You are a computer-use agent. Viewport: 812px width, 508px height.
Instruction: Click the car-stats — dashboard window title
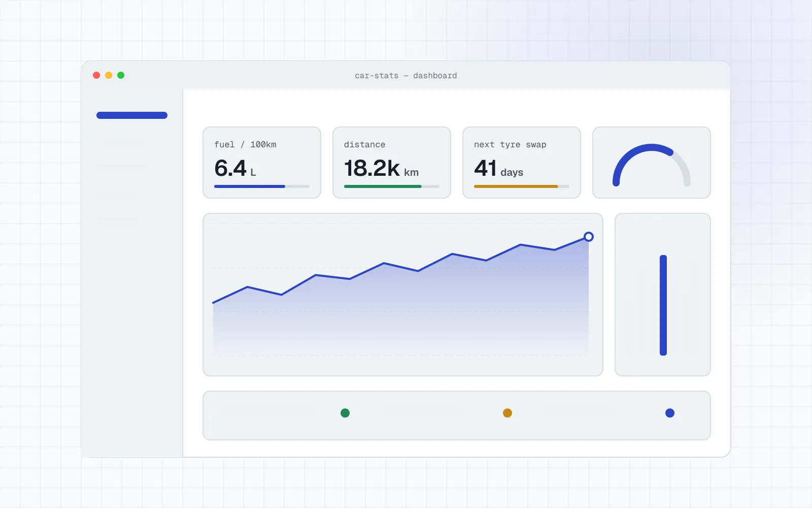coord(406,76)
